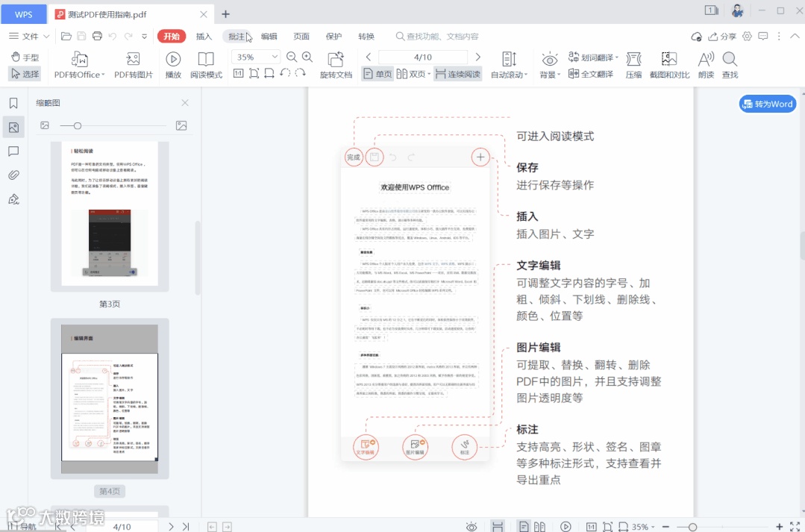Toggle eye protection mode in status bar
The width and height of the screenshot is (805, 532).
pyautogui.click(x=472, y=526)
